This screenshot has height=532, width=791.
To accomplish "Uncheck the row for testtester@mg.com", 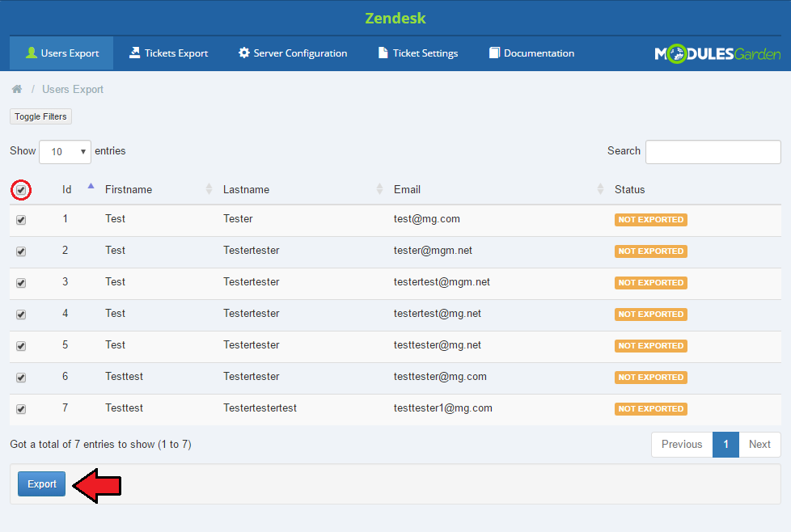I will click(21, 378).
